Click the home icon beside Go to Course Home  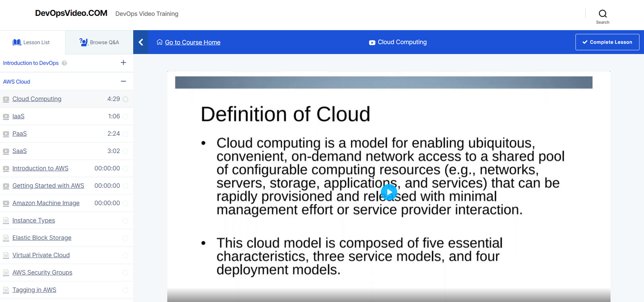click(160, 42)
